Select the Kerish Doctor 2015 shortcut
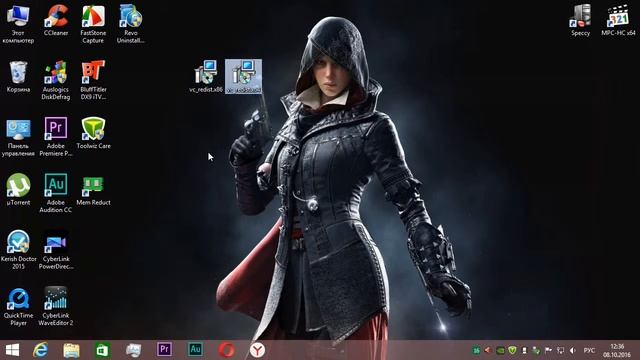Viewport: 640px width, 360px height. (x=18, y=250)
